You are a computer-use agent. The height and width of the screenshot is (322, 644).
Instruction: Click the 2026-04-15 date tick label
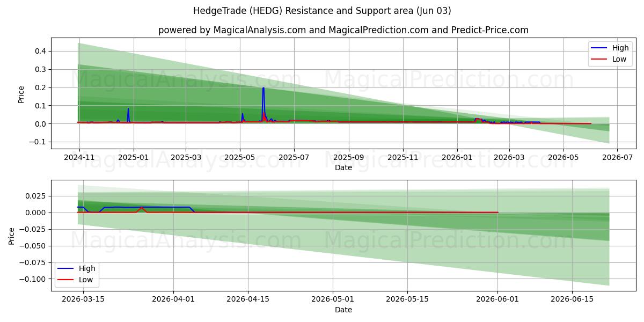[248, 298]
